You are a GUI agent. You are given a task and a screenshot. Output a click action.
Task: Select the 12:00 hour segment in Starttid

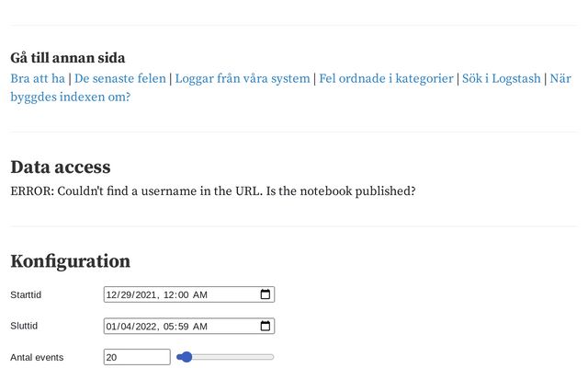[168, 294]
